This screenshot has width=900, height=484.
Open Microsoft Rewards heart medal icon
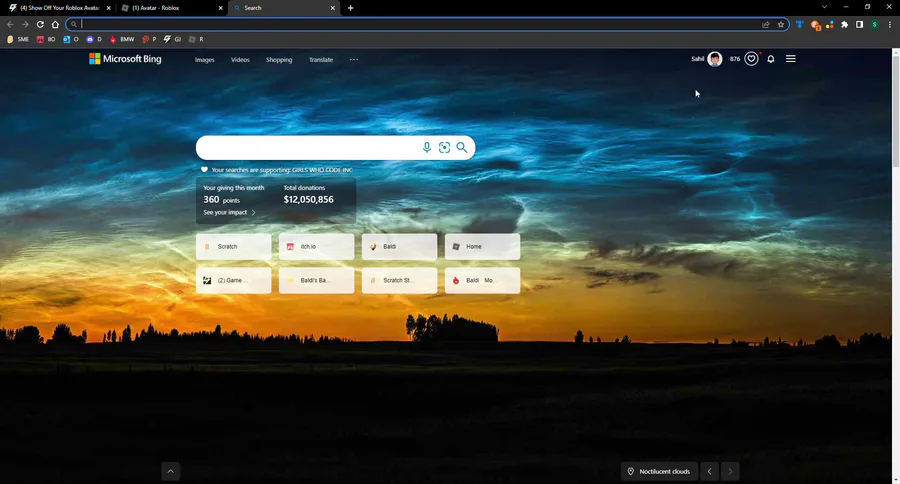click(x=751, y=59)
